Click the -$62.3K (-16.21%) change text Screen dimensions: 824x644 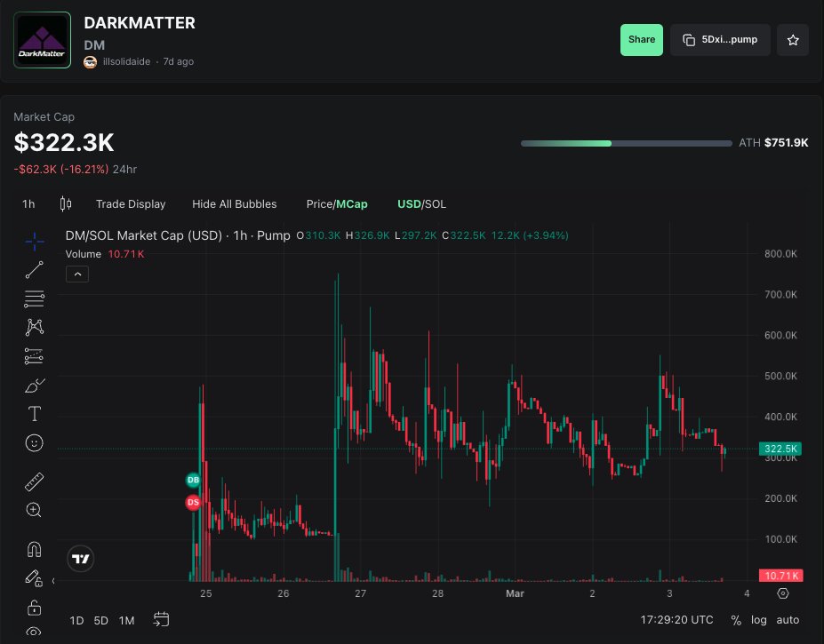click(x=61, y=169)
